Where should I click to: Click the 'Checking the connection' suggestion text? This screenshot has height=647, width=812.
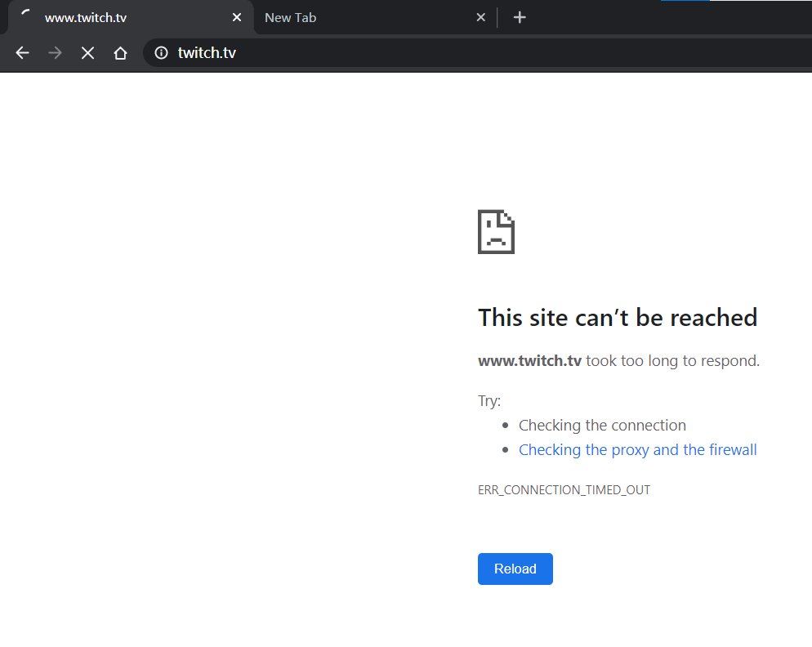[602, 426]
